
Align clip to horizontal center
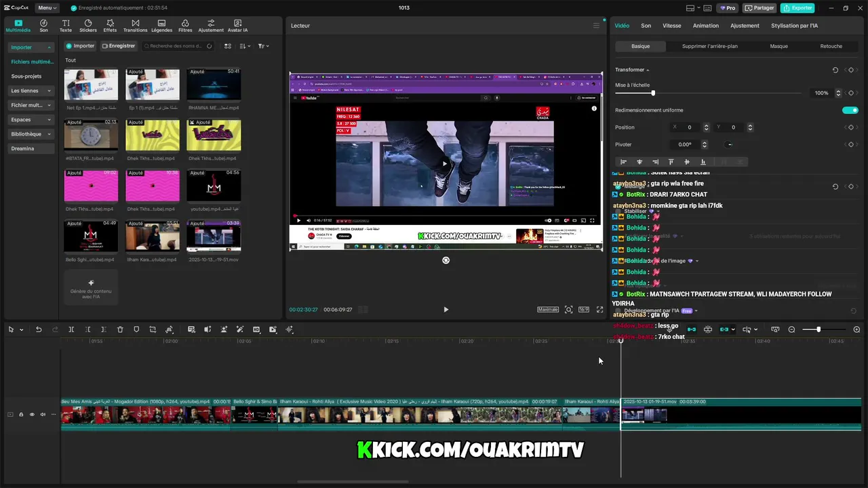(639, 162)
